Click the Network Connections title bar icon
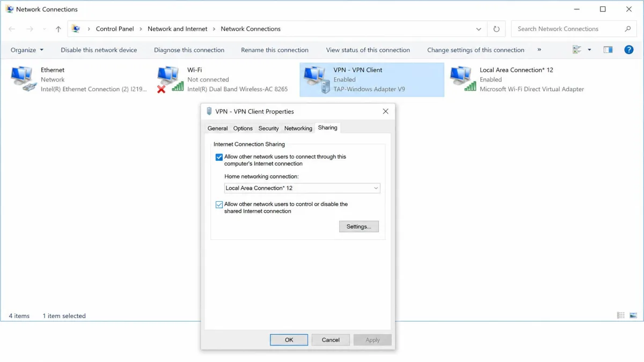644x362 pixels. click(10, 9)
